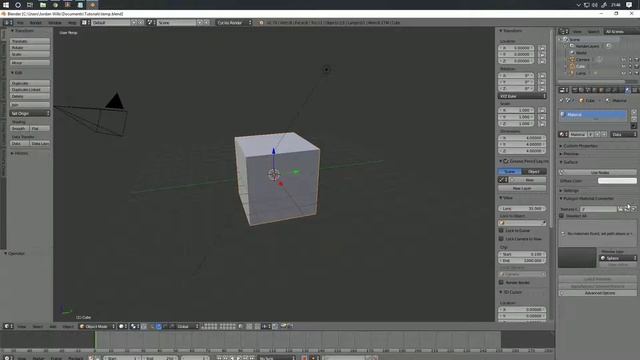Click the Delete button in the Edit panel

tap(30, 96)
